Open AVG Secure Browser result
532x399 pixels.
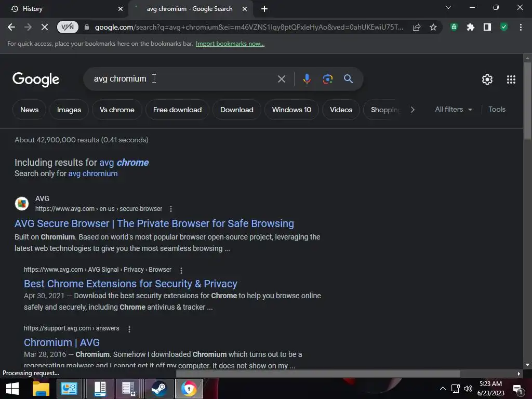point(154,223)
